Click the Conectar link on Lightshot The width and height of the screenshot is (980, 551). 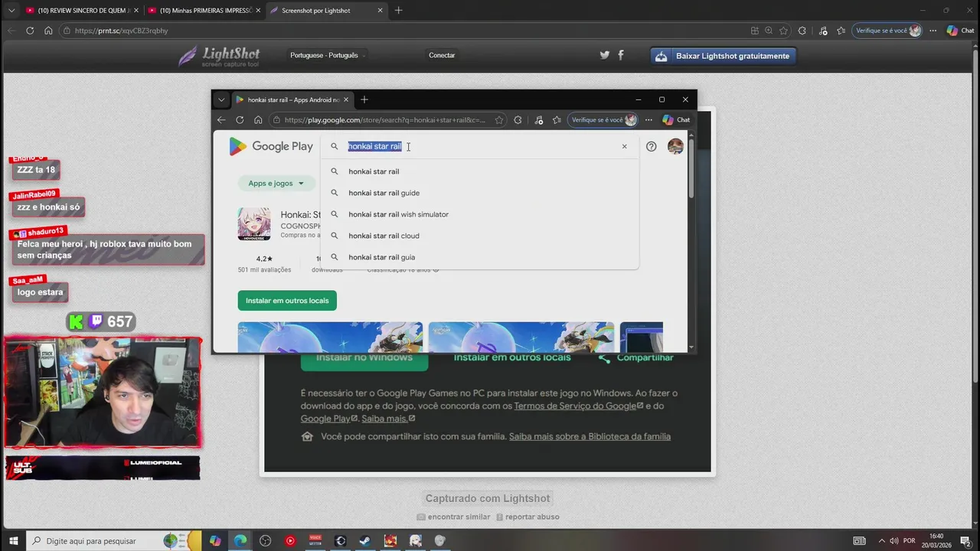442,55
